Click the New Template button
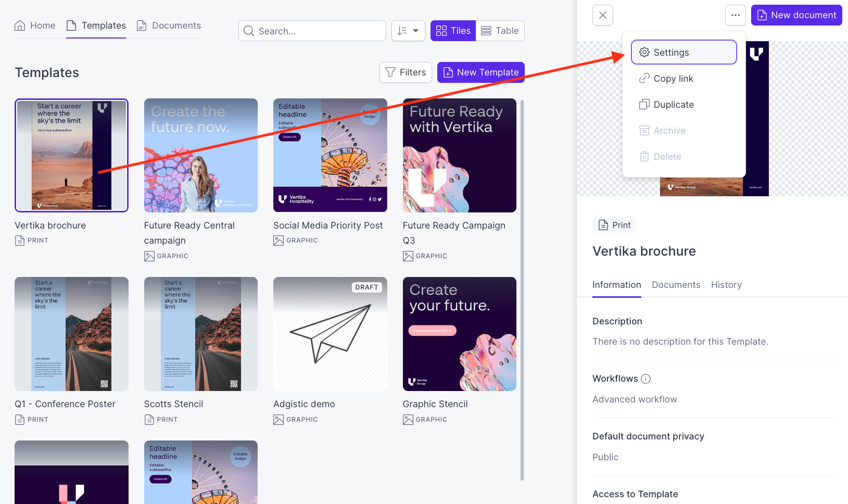 pos(480,72)
